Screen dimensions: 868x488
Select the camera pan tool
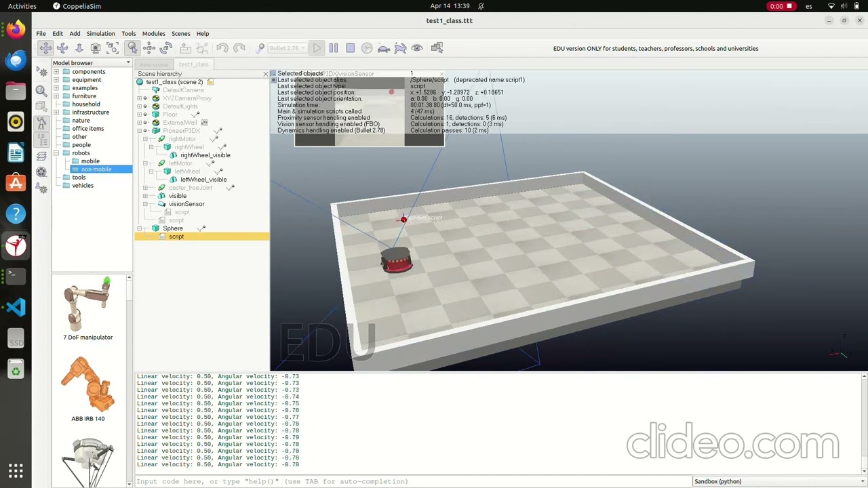[45, 48]
